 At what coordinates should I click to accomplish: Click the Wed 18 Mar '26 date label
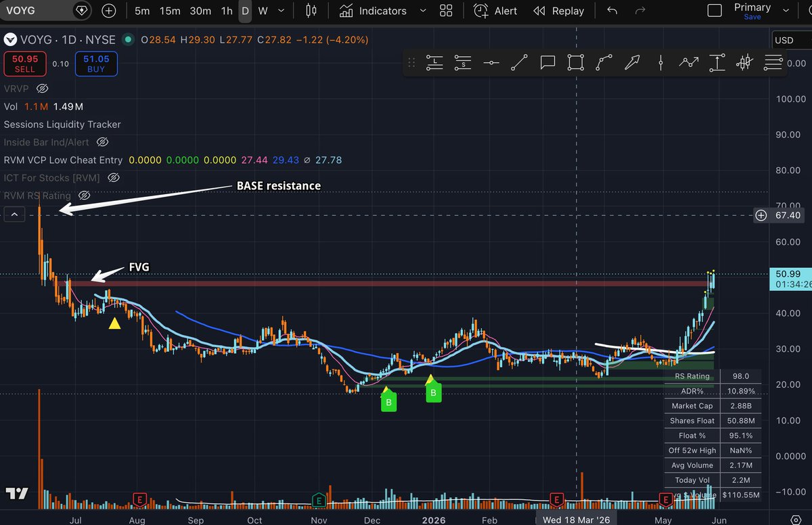[577, 520]
